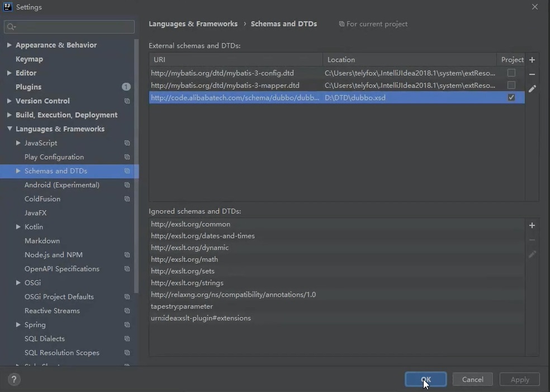Add a new external schema mapping
Image resolution: width=550 pixels, height=392 pixels.
pyautogui.click(x=532, y=60)
